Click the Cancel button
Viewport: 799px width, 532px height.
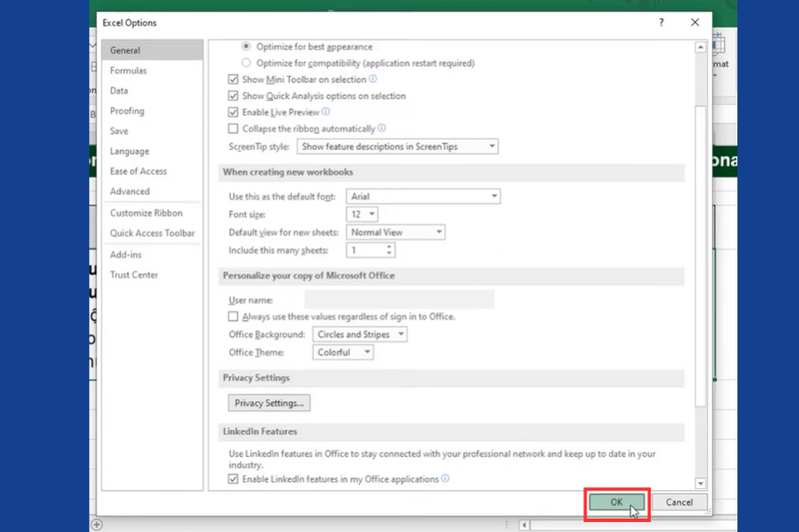pyautogui.click(x=679, y=502)
